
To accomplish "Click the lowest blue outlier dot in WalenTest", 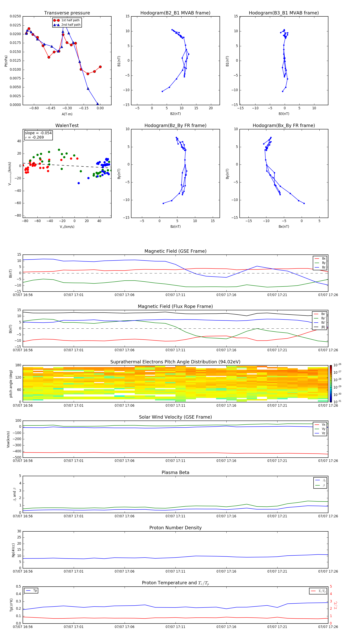I will tap(79, 183).
